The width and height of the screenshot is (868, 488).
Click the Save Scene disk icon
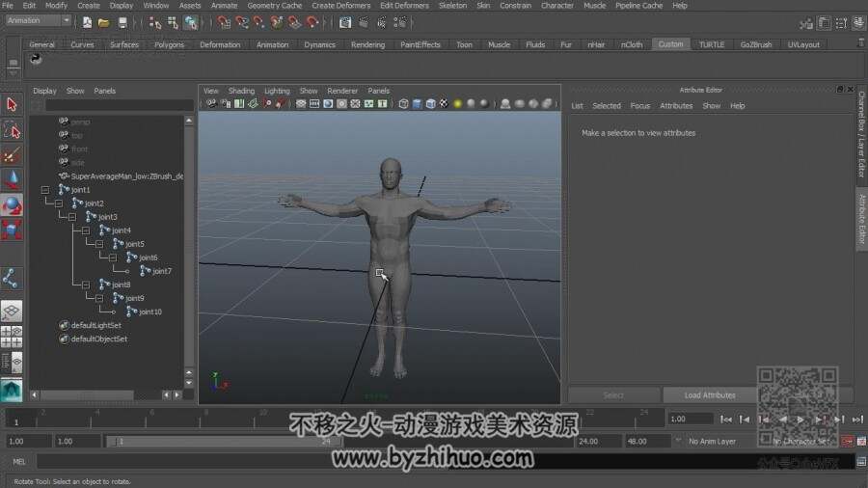click(x=122, y=23)
